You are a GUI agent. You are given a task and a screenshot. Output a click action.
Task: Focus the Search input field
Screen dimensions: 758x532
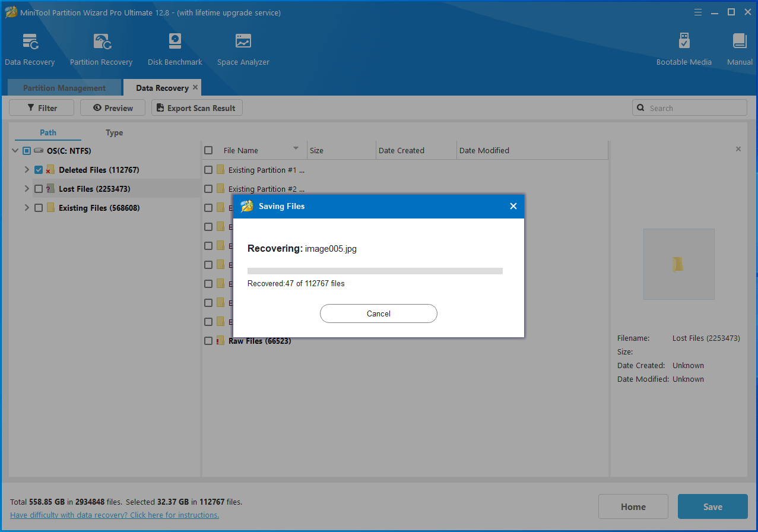[x=690, y=108]
